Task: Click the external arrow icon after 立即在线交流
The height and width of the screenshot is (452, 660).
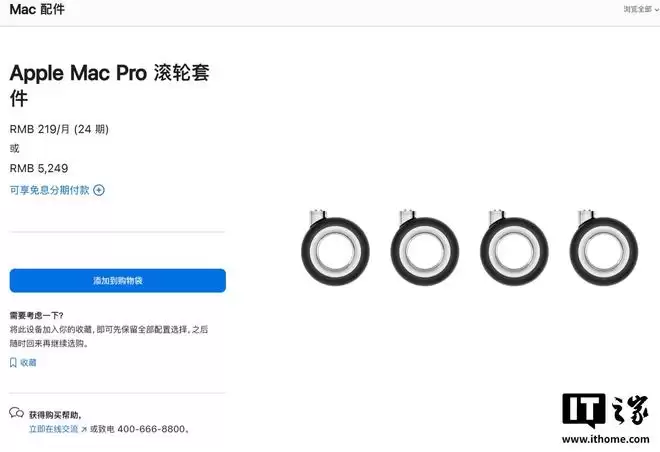Action: coord(84,429)
